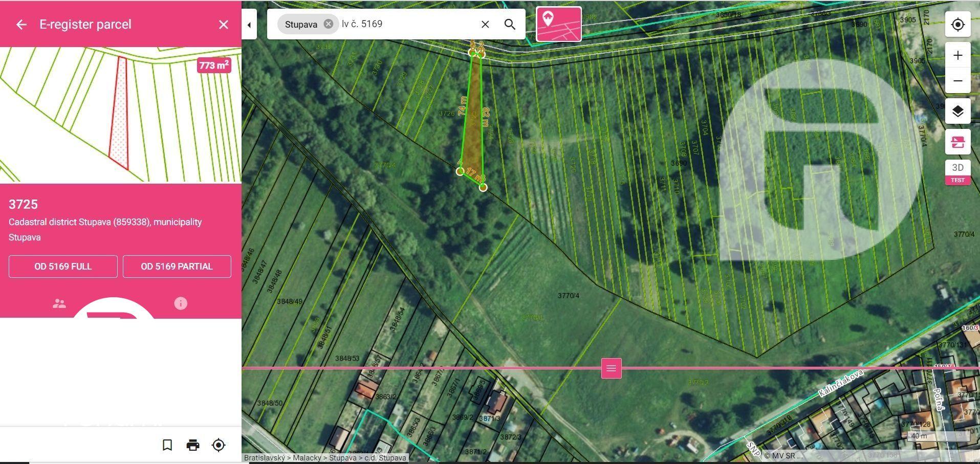Click parcel label 3848/50 on map
The height and width of the screenshot is (464, 980).
[x=270, y=403]
